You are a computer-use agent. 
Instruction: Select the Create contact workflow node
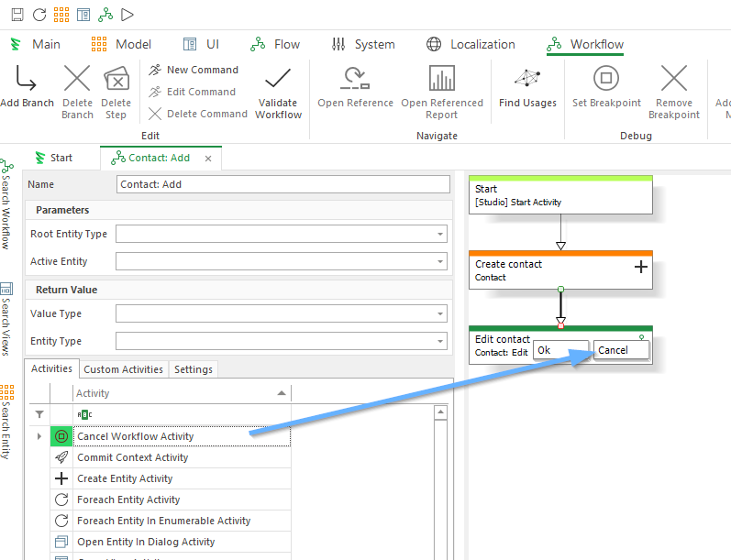point(560,270)
